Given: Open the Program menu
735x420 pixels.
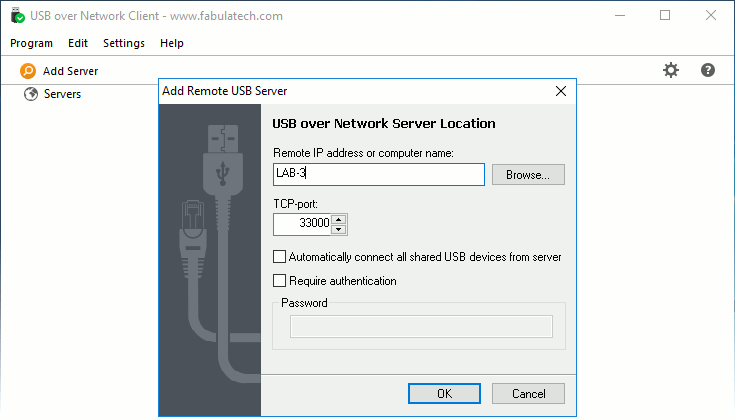Looking at the screenshot, I should pos(31,43).
